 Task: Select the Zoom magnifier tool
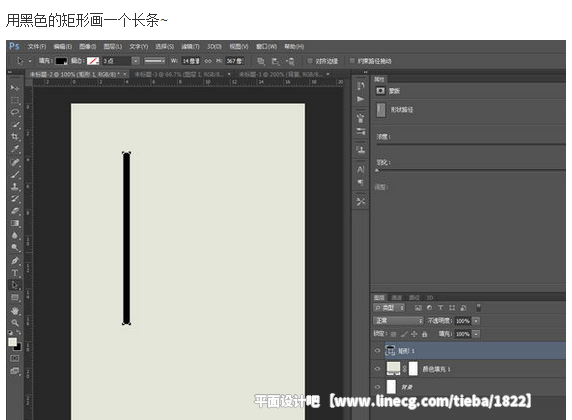[15, 323]
